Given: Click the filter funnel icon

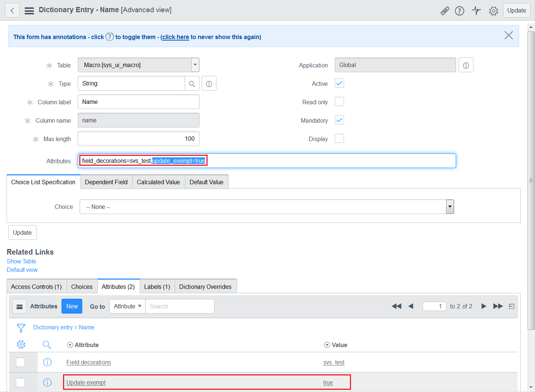Looking at the screenshot, I should click(x=21, y=328).
